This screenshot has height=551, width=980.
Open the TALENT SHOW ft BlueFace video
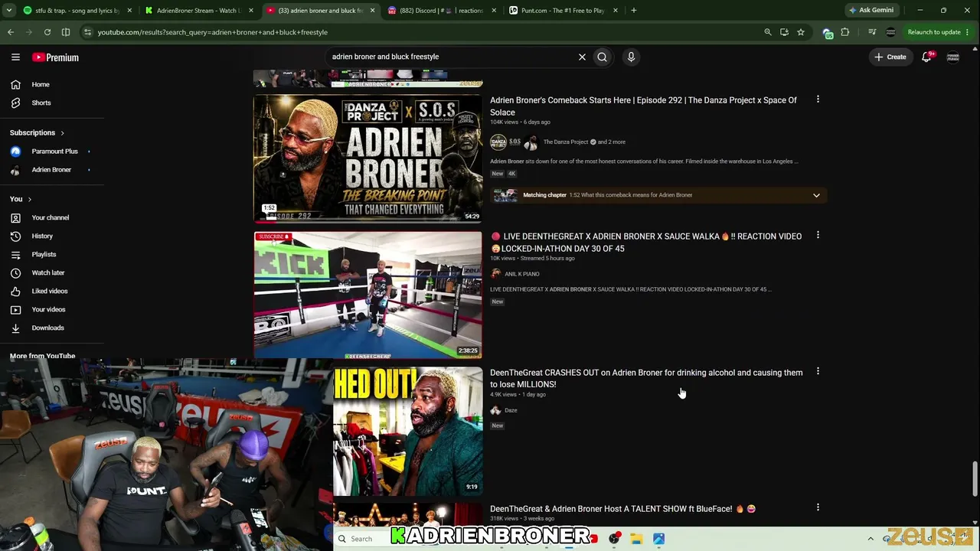622,509
